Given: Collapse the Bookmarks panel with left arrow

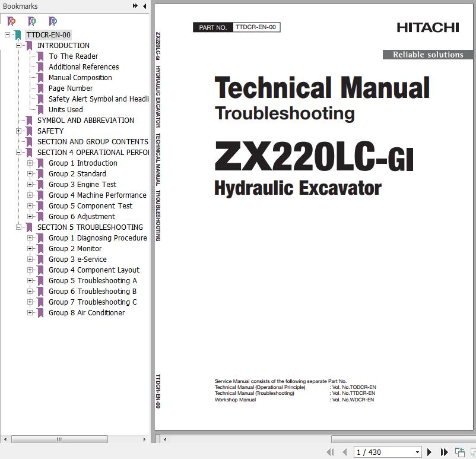Looking at the screenshot, I should coord(144,6).
